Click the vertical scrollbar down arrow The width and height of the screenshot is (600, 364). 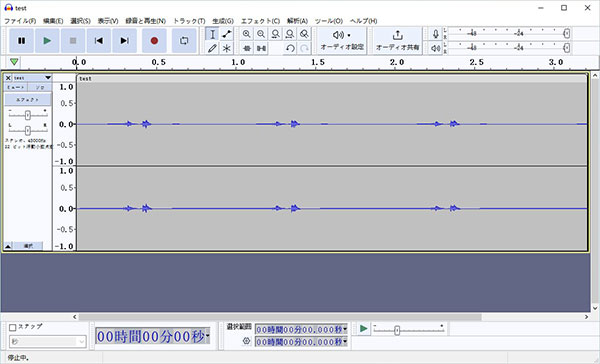click(595, 308)
